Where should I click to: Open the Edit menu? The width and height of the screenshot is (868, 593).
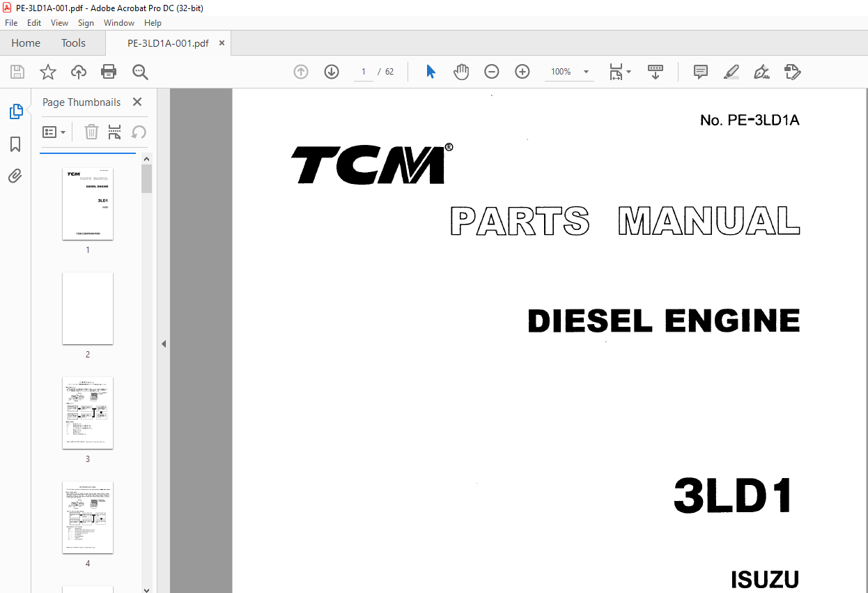[34, 23]
